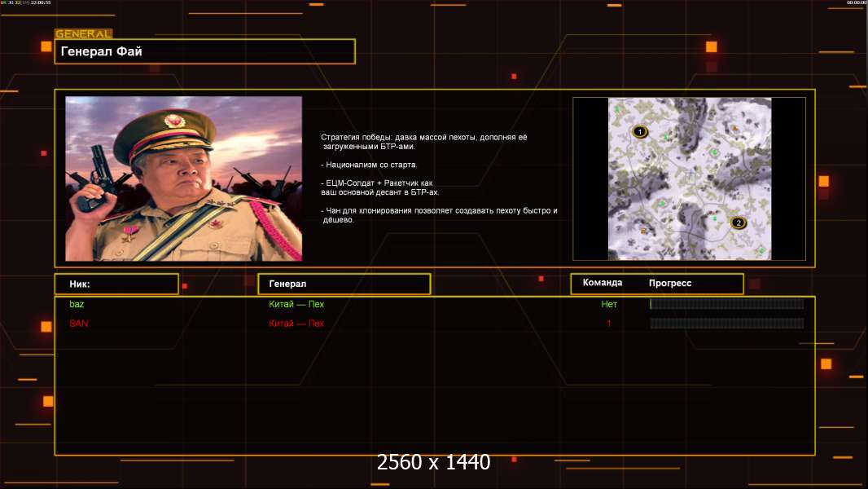Click the Генерал Фай title box
The image size is (868, 489).
coord(204,51)
